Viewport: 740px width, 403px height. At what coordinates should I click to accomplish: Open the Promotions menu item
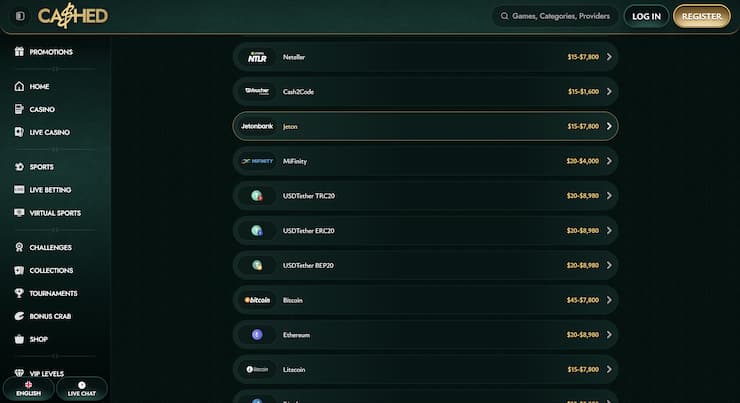point(51,52)
